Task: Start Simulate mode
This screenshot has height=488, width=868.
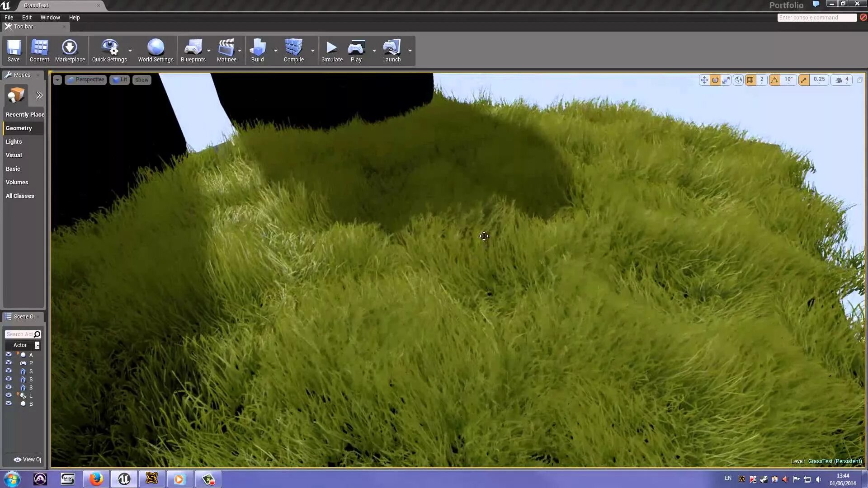Action: [x=332, y=50]
